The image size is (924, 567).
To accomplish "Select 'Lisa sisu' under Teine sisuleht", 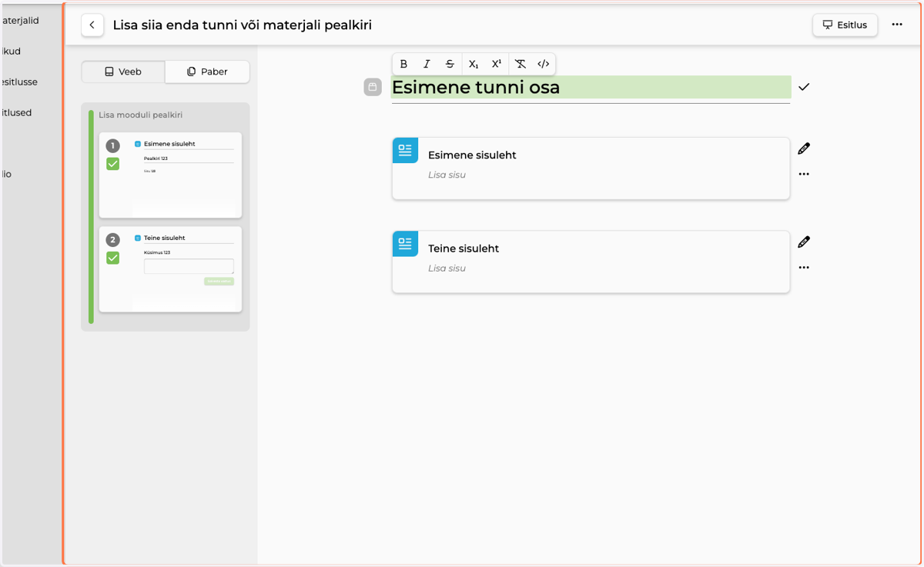I will click(447, 268).
